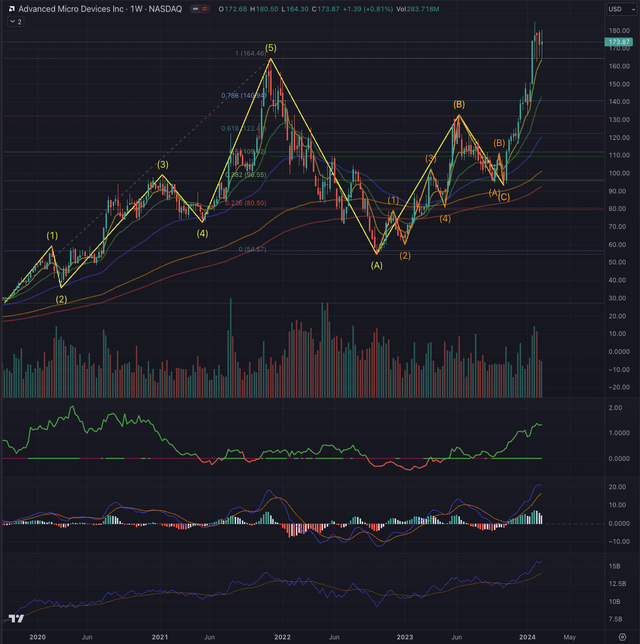Click the open value O172.68

[x=233, y=9]
